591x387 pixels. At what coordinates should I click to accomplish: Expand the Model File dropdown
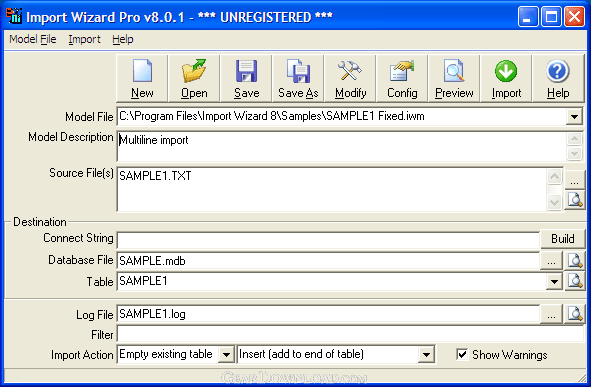click(574, 116)
